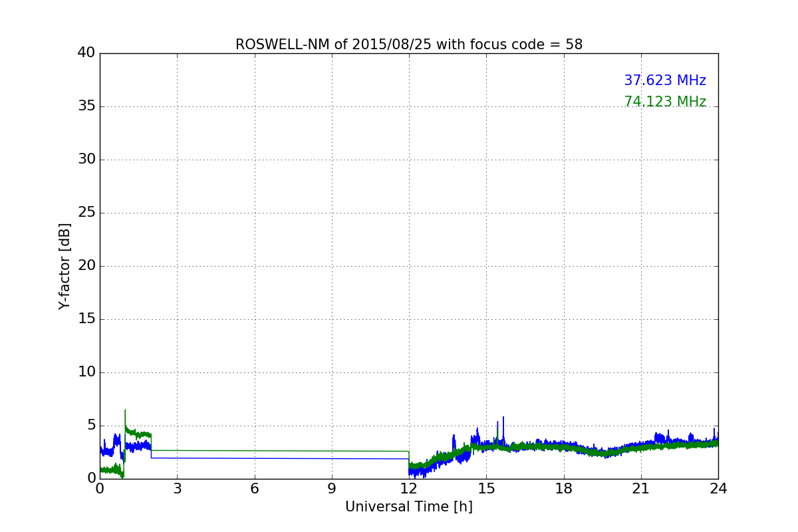Click the y-axis tick label 10
Image resolution: width=798 pixels, height=532 pixels.
point(86,372)
